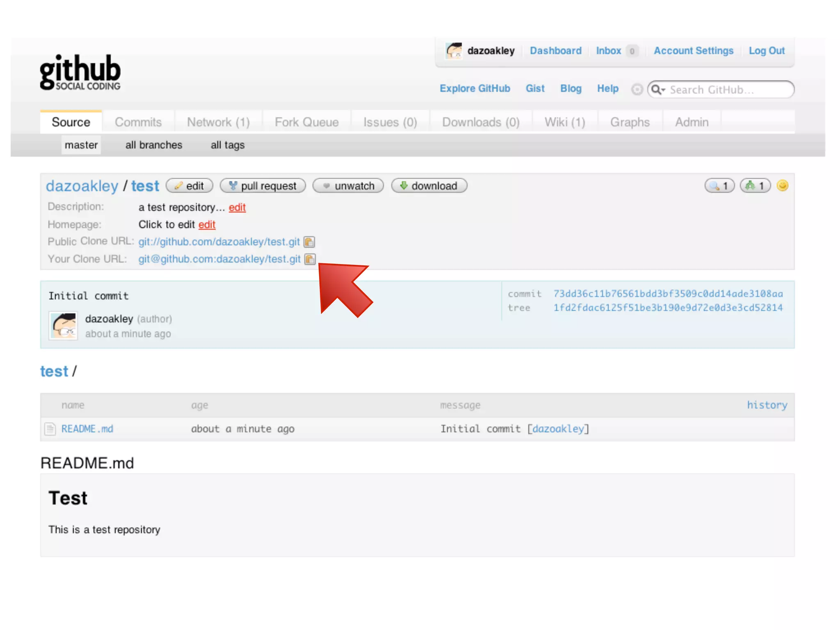Viewport: 840px width, 630px height.
Task: Click the forks count icon badge
Action: click(755, 186)
